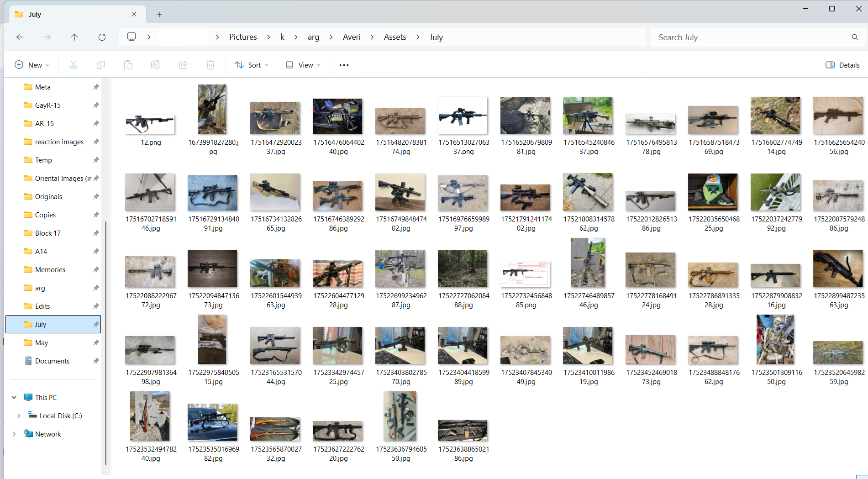Click chevron after Pictures in address bar
The width and height of the screenshot is (868, 479).
pyautogui.click(x=268, y=37)
